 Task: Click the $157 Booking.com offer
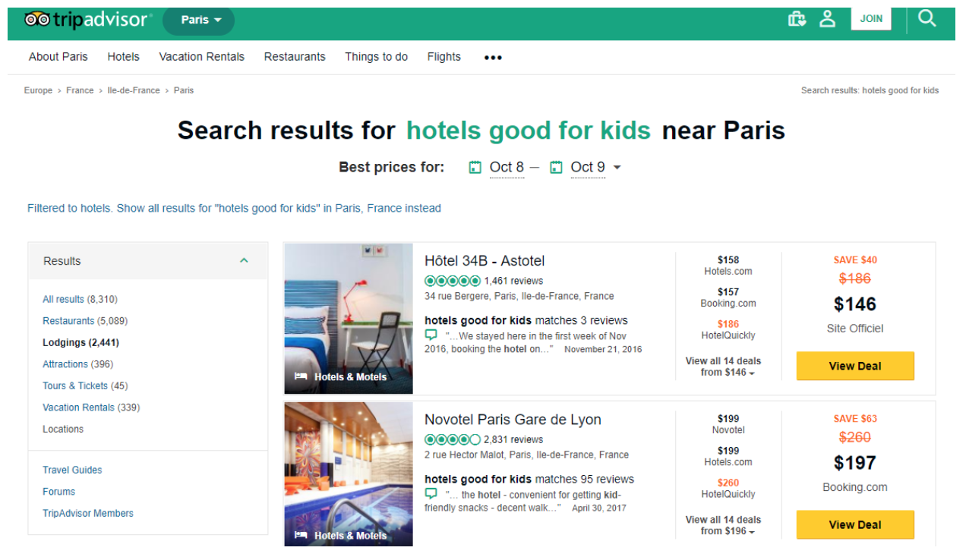(728, 297)
